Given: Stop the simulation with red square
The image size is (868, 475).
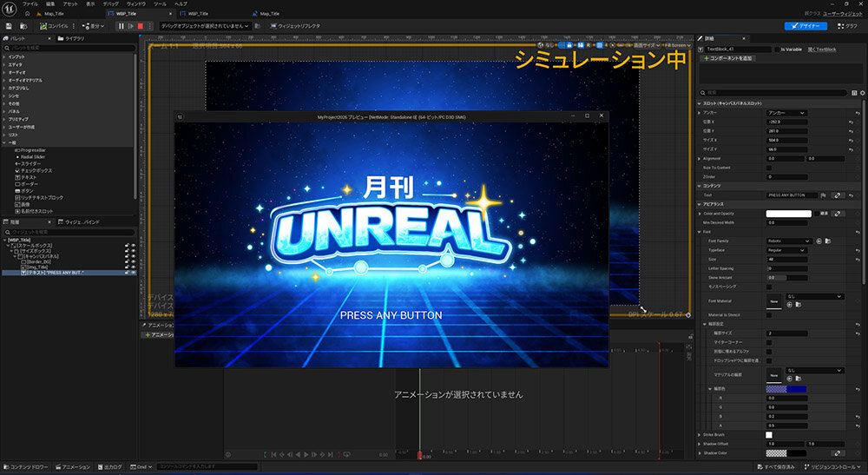Looking at the screenshot, I should [141, 26].
